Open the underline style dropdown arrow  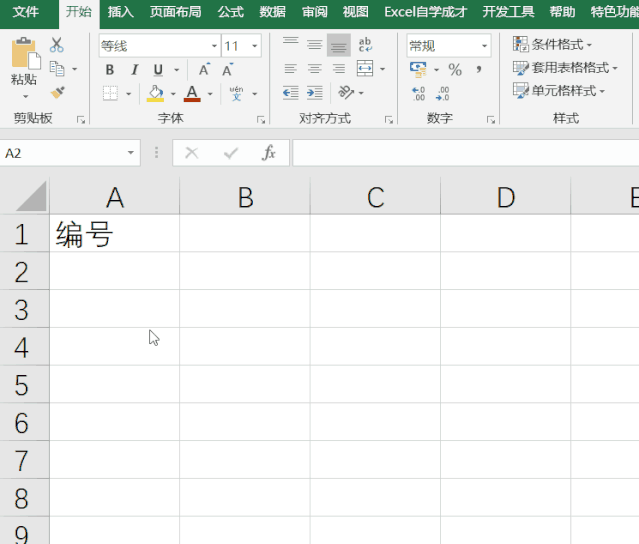(176, 70)
